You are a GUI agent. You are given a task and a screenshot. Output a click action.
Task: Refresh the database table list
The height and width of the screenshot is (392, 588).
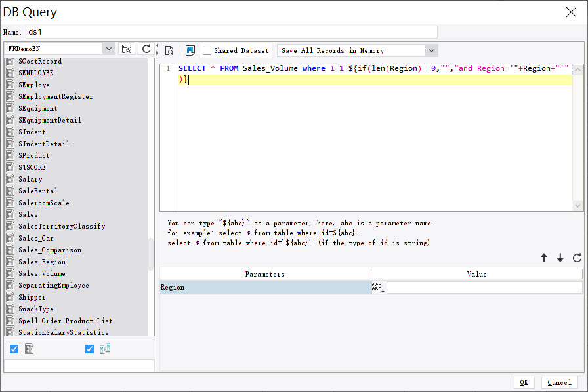click(x=146, y=49)
